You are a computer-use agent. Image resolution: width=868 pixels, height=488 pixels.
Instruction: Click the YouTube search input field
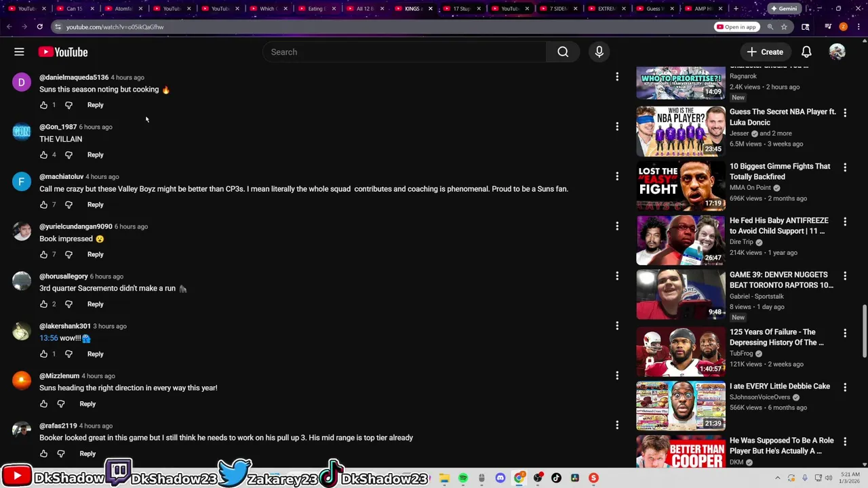404,52
